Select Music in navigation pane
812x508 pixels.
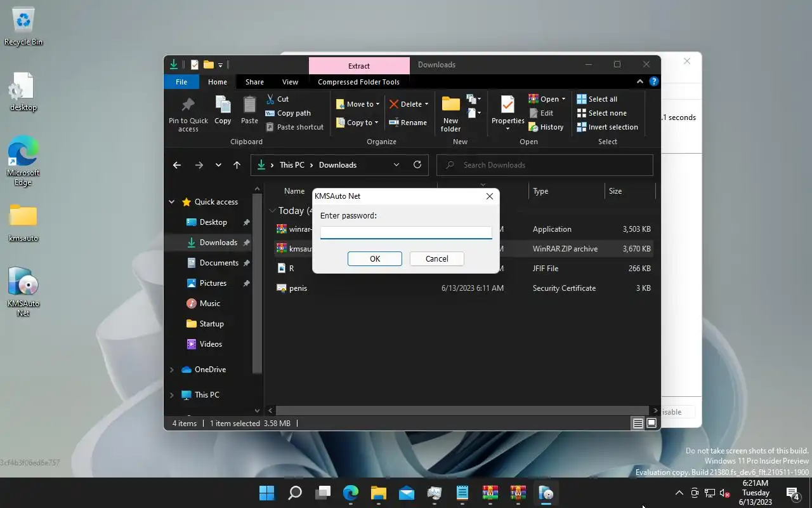pyautogui.click(x=209, y=304)
